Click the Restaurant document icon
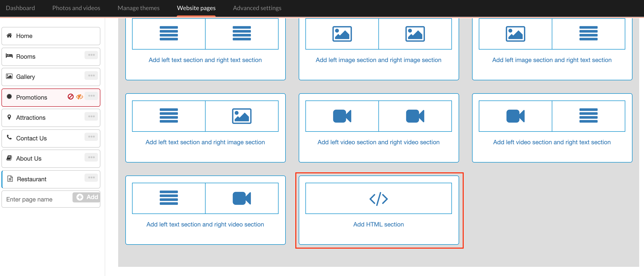Screen dimensions: 644x276 click(x=10, y=179)
